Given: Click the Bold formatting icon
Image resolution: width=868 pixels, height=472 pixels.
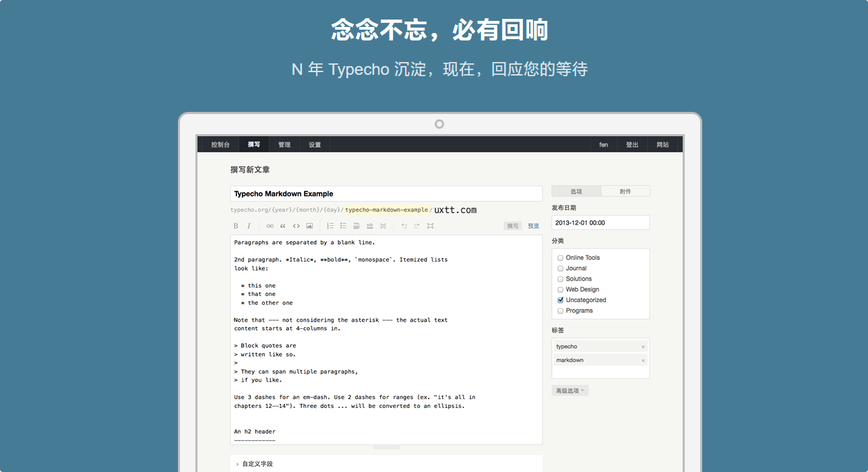Looking at the screenshot, I should [x=236, y=226].
